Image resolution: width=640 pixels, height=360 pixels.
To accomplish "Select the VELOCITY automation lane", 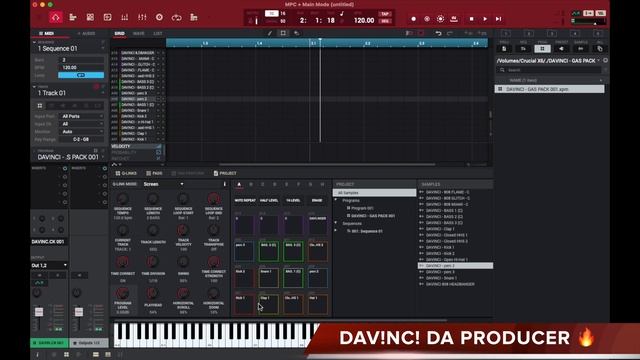I will pyautogui.click(x=136, y=146).
